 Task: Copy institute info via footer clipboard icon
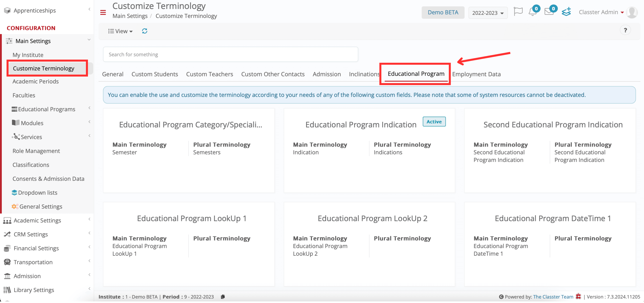[x=223, y=297]
